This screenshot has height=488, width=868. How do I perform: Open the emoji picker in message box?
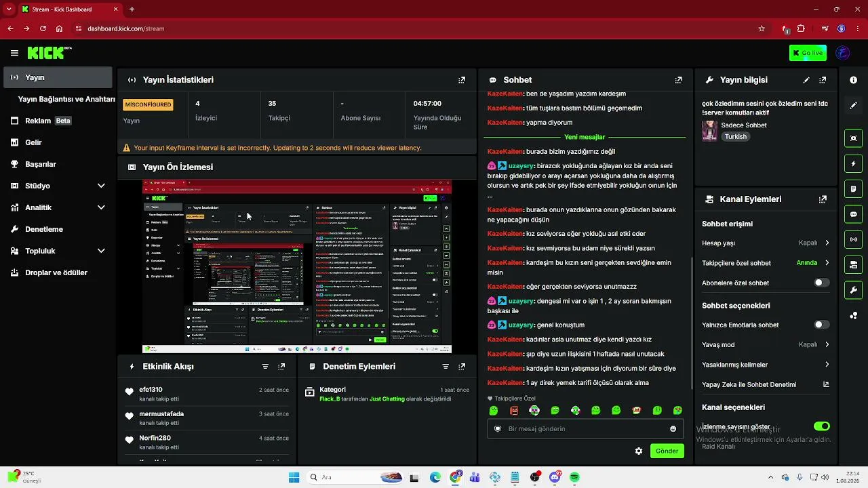(x=673, y=428)
